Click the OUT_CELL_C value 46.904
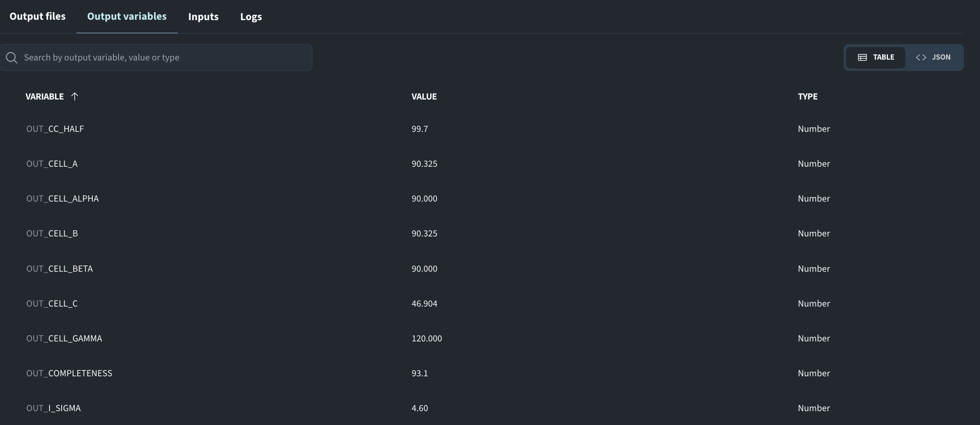 424,304
